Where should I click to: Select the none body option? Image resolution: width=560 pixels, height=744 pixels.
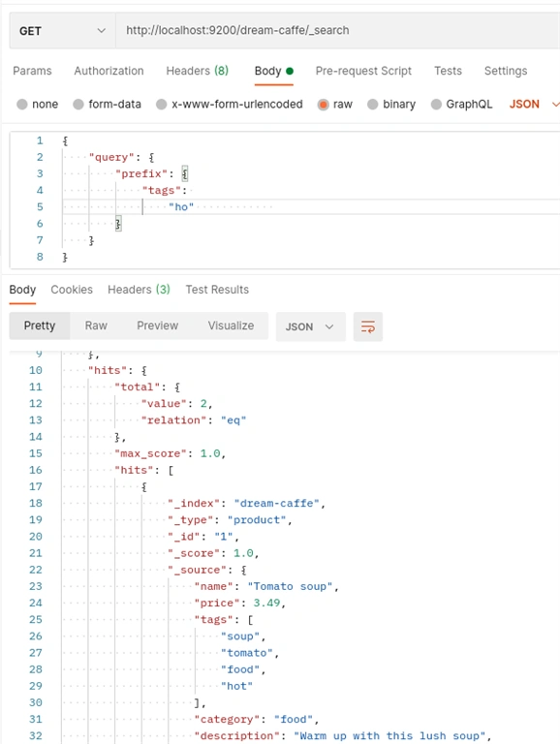(22, 105)
